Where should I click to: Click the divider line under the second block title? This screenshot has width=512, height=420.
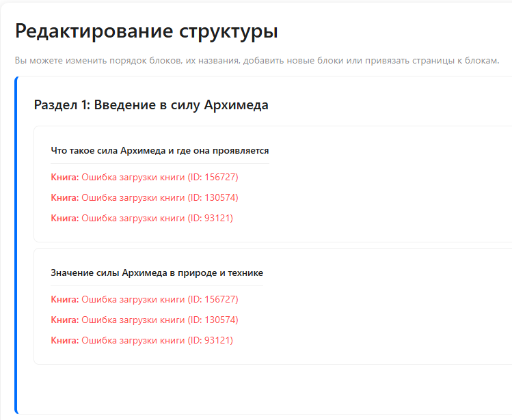click(x=157, y=286)
